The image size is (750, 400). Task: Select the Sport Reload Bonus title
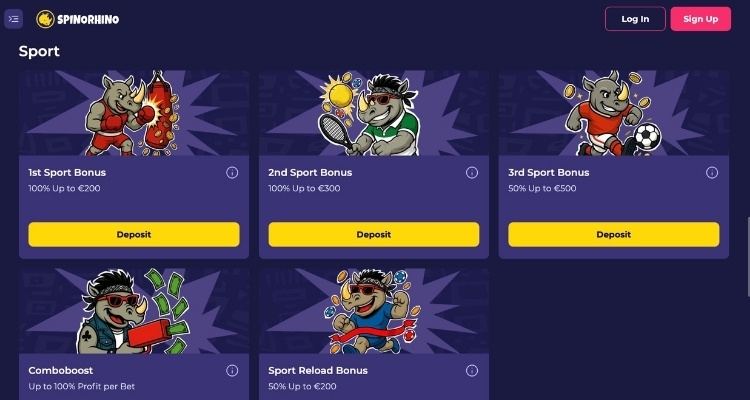point(318,371)
